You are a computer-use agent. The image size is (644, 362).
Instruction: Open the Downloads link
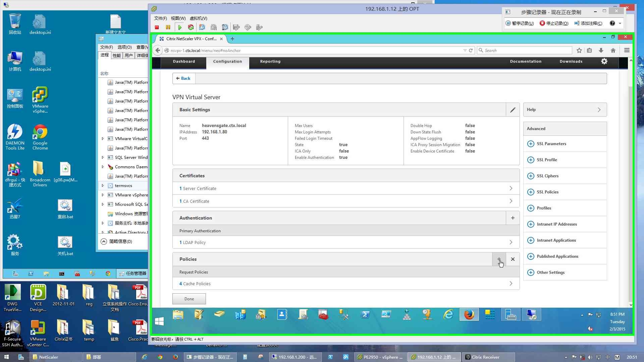point(571,62)
